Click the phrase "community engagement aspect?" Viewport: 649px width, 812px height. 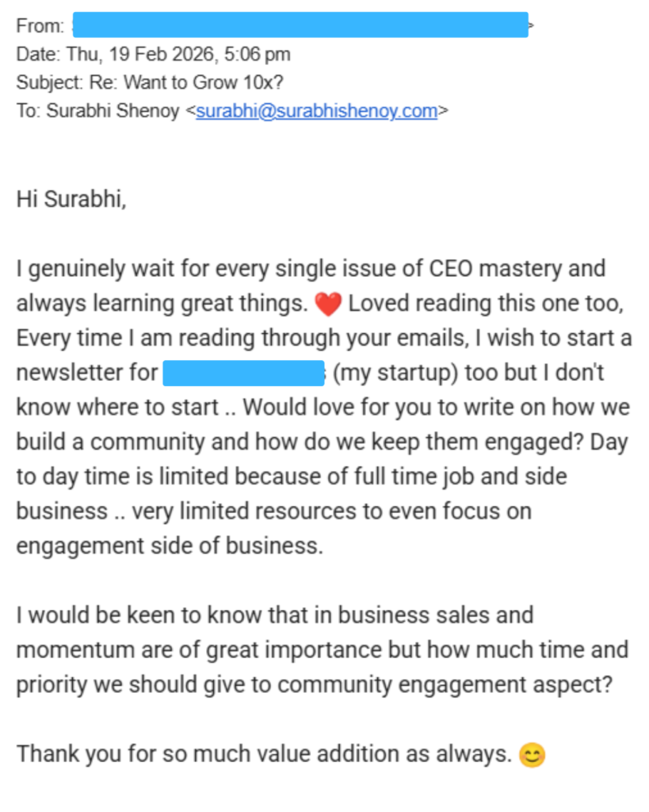[498, 684]
